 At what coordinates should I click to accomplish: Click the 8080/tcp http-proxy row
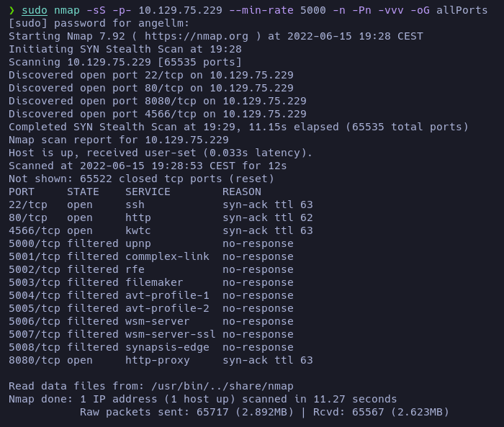[x=161, y=360]
